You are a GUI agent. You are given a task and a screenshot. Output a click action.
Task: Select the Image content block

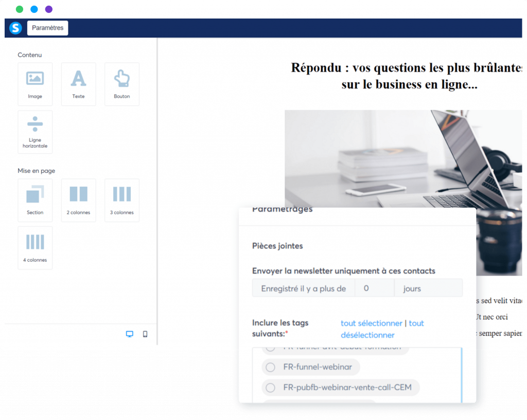35,84
